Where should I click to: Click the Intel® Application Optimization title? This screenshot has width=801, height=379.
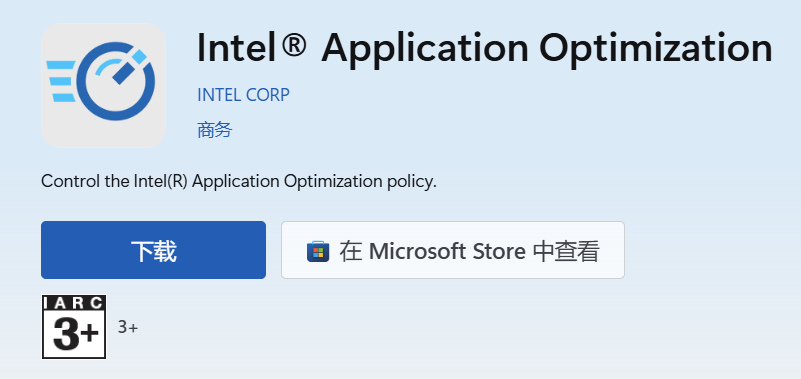pos(484,49)
